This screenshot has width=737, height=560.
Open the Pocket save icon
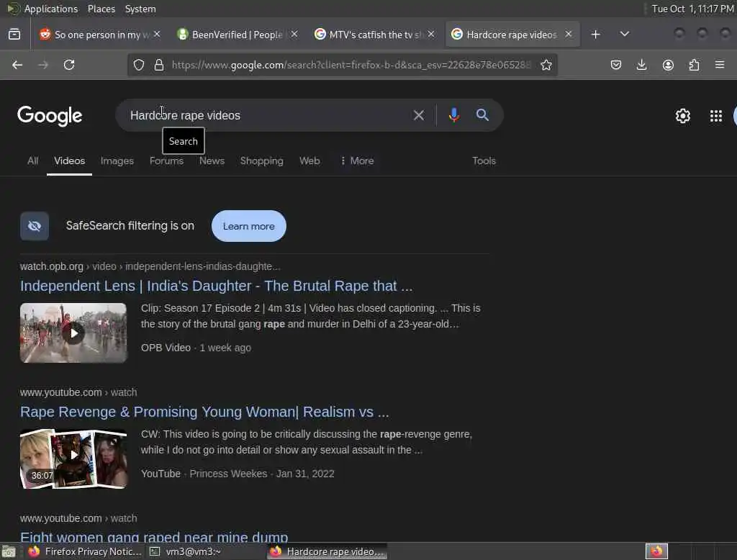pos(616,65)
